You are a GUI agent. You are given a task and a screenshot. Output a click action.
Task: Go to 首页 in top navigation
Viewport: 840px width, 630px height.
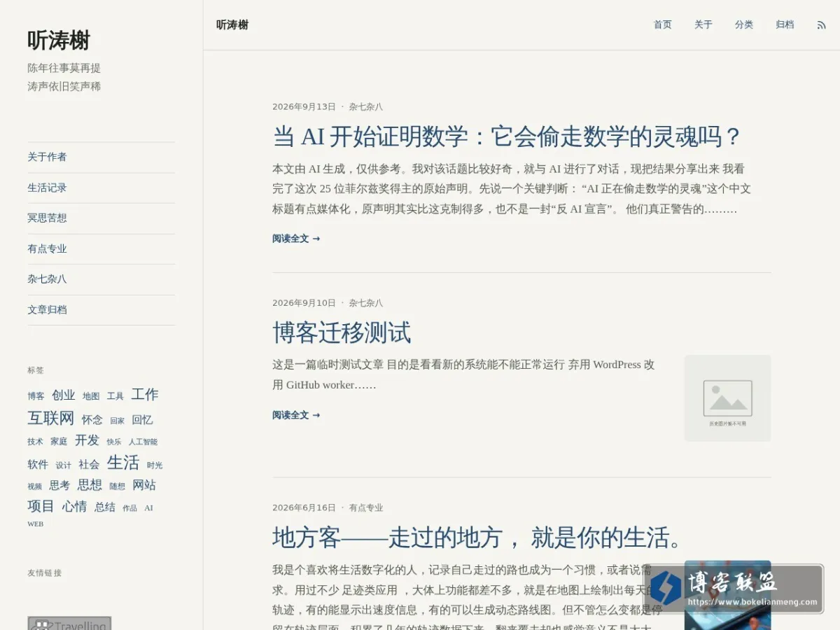662,24
